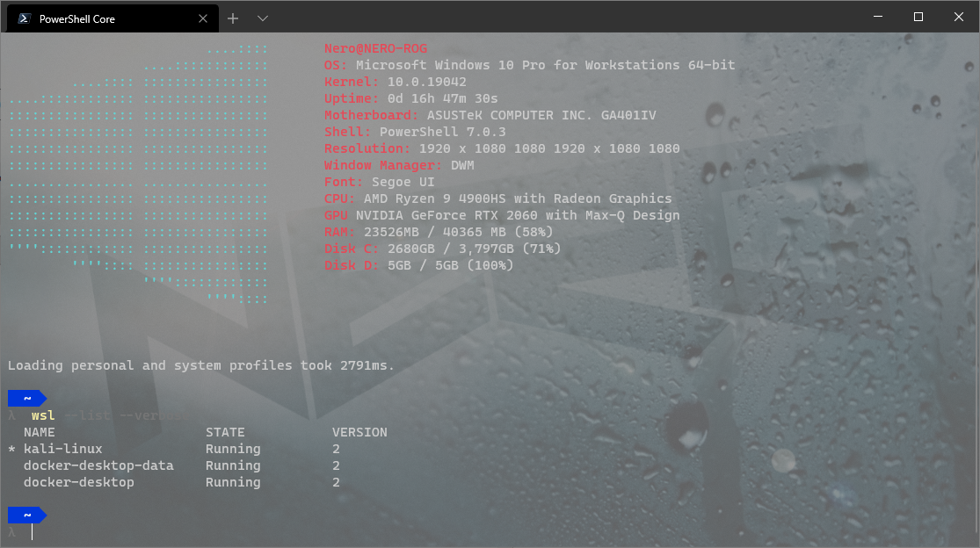Click the Resolution line 1920 x 1080
Image resolution: width=980 pixels, height=548 pixels.
click(x=502, y=148)
